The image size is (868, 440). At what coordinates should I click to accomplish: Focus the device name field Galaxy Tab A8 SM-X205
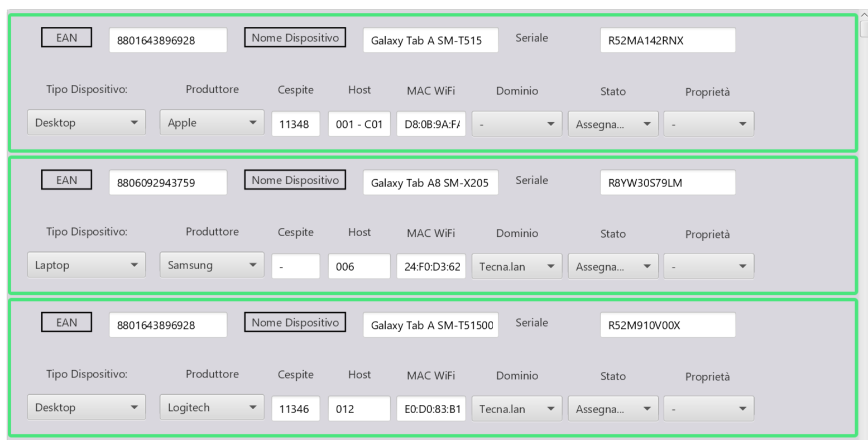pyautogui.click(x=430, y=183)
